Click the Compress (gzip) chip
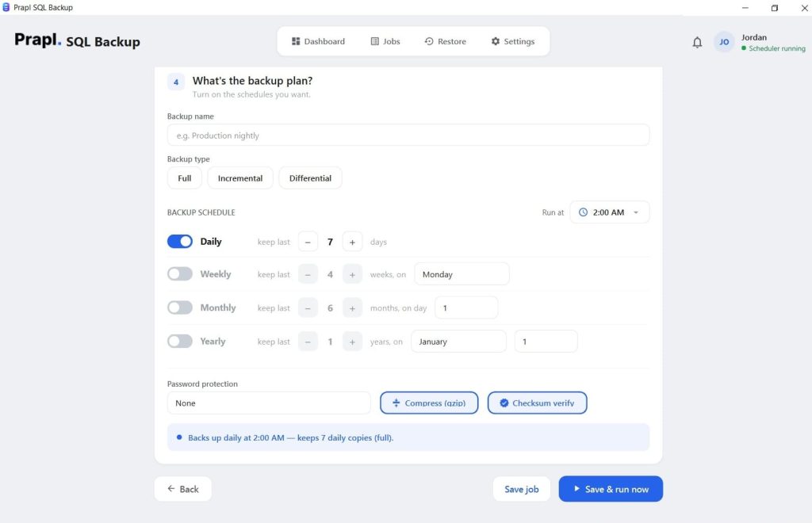Image resolution: width=812 pixels, height=523 pixels. point(429,403)
